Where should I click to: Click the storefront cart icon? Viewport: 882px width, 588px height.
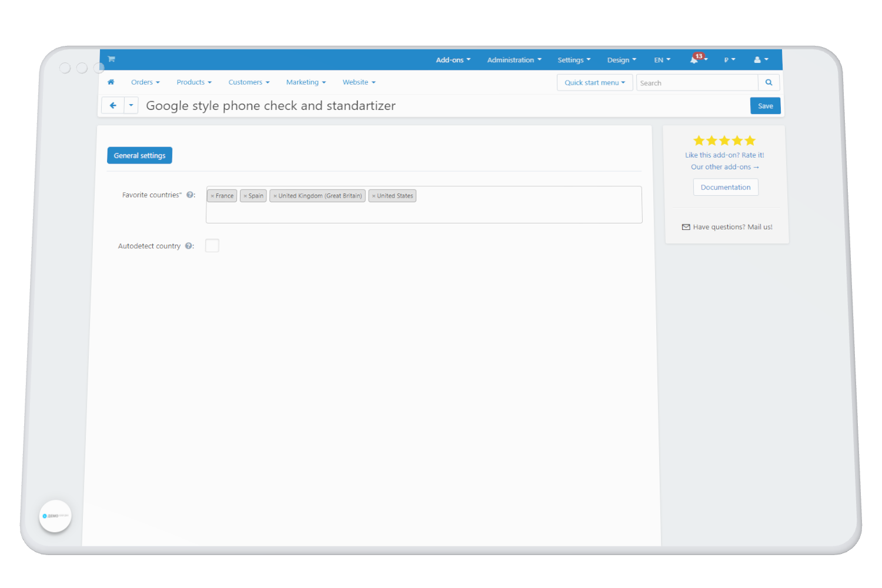click(x=111, y=59)
